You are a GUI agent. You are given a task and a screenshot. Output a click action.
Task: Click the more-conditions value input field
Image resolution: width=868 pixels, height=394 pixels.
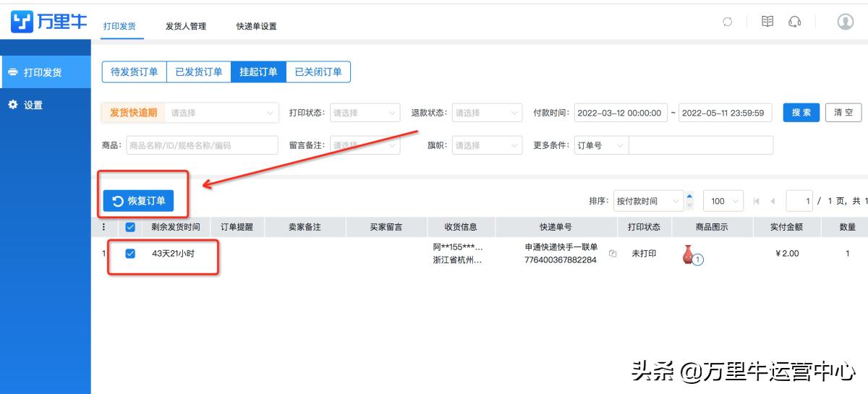(701, 145)
